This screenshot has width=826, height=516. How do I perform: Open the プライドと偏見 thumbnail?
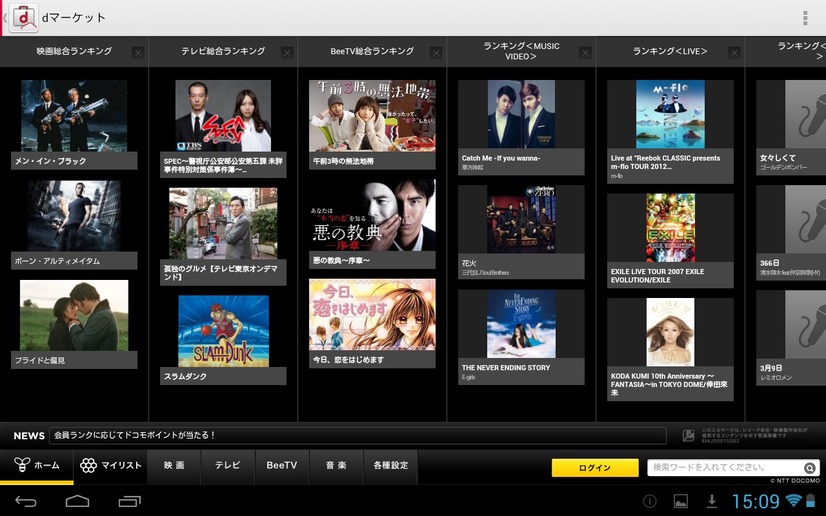coord(74,315)
